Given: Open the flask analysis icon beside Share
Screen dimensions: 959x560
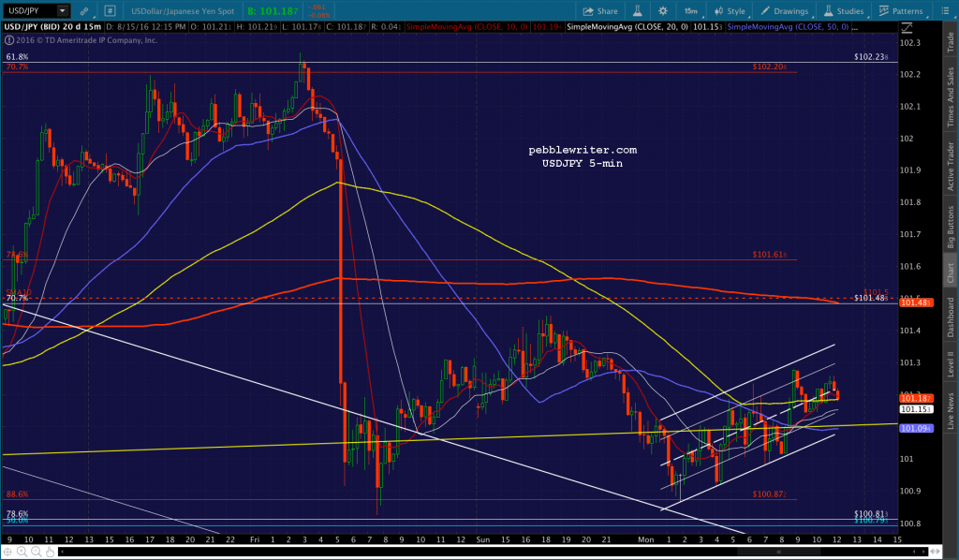Looking at the screenshot, I should [637, 11].
